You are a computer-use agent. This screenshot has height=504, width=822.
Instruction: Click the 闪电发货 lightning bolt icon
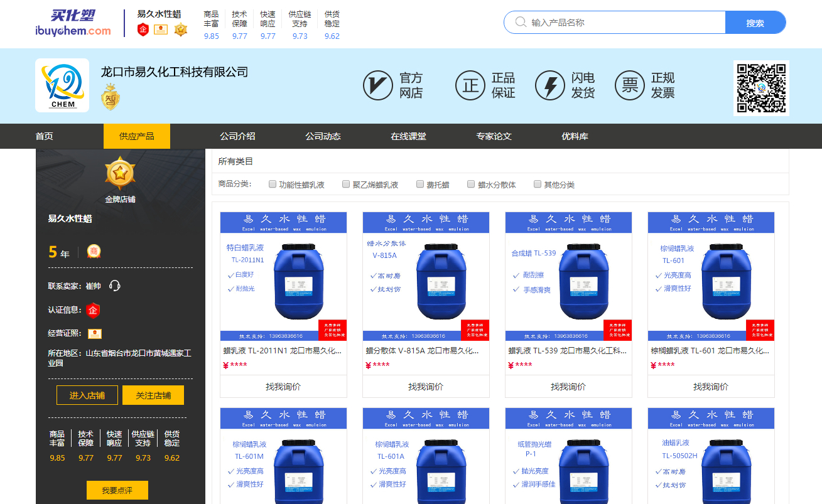click(x=549, y=85)
